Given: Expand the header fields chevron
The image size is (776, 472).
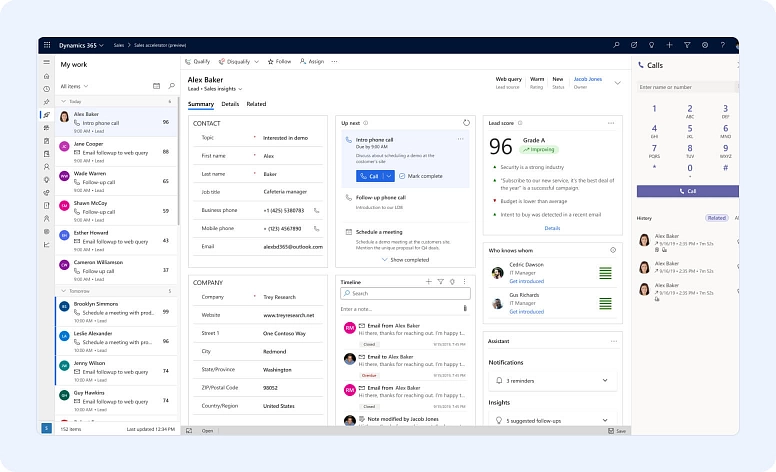Looking at the screenshot, I should point(618,83).
